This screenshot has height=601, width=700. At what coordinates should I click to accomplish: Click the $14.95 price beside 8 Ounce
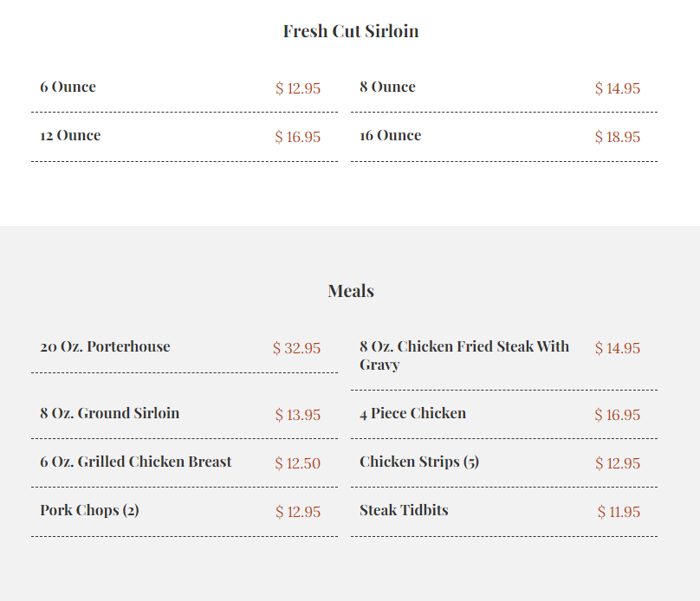coord(618,88)
